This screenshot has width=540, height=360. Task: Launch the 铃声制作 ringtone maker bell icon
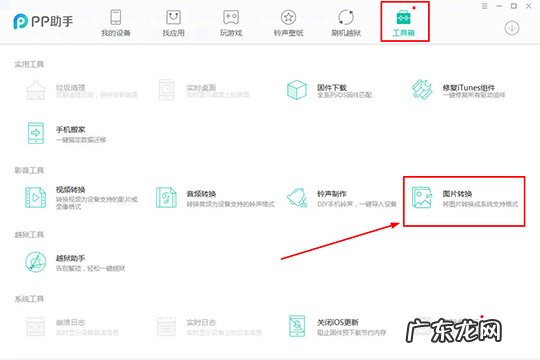(297, 198)
